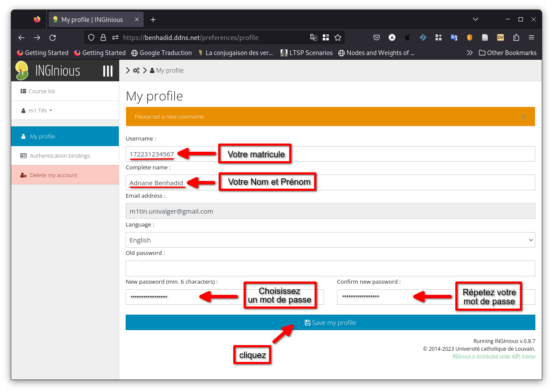Click the blue diamond extension icon
Image resolution: width=553 pixels, height=392 pixels.
(423, 38)
